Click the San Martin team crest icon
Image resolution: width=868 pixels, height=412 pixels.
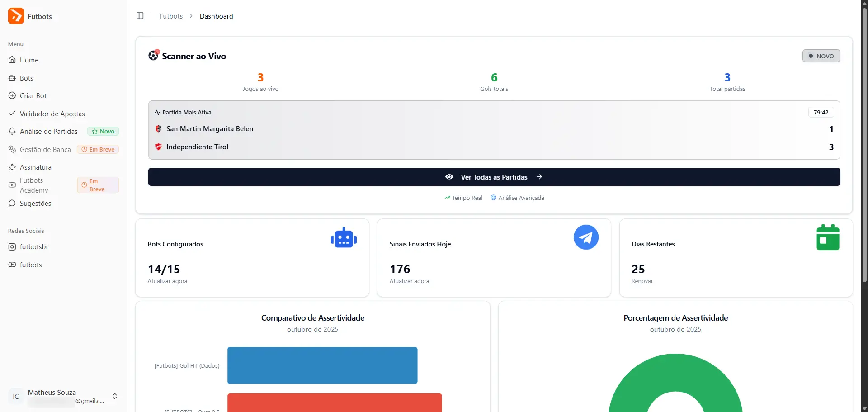(x=158, y=129)
